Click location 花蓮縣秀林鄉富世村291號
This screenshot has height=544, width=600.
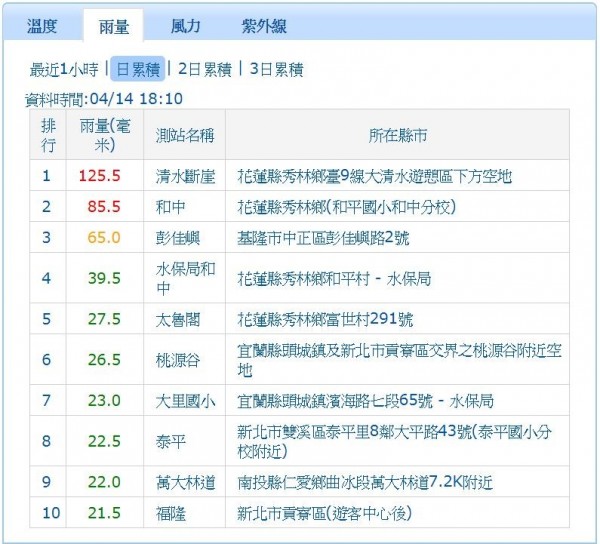pos(325,319)
